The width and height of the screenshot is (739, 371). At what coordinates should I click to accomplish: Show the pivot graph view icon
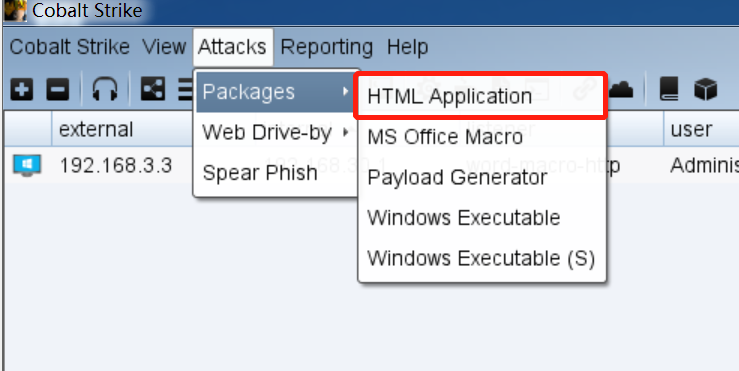point(153,89)
